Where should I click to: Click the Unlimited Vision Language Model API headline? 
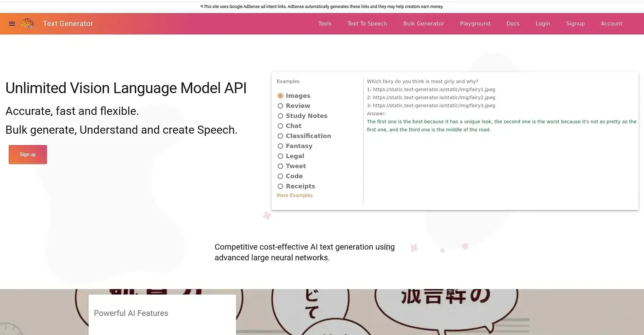coord(126,88)
